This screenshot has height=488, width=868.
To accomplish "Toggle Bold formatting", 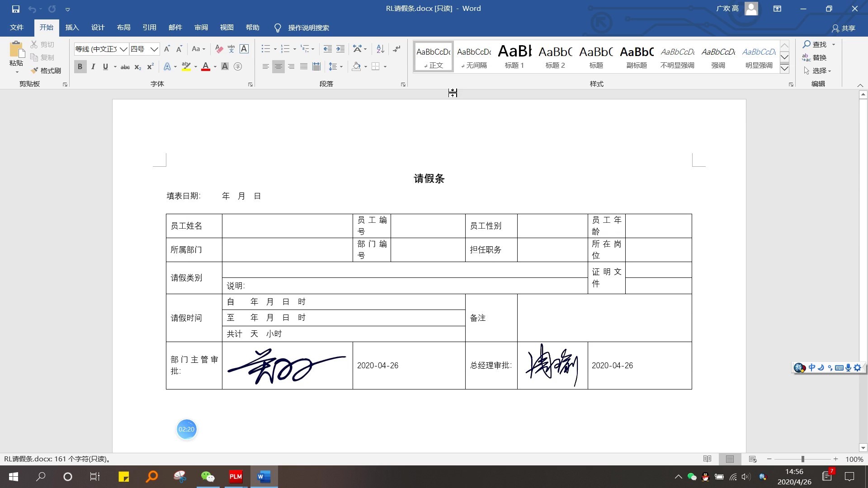I will click(80, 67).
